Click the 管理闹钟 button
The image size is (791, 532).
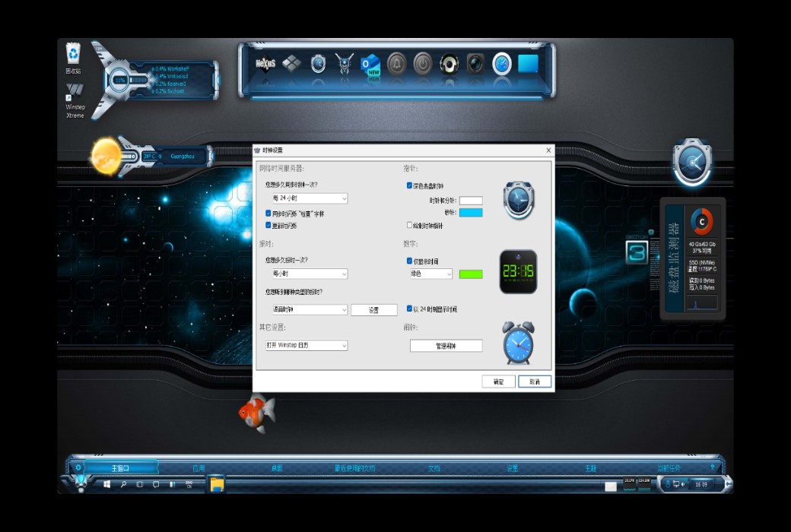click(447, 346)
